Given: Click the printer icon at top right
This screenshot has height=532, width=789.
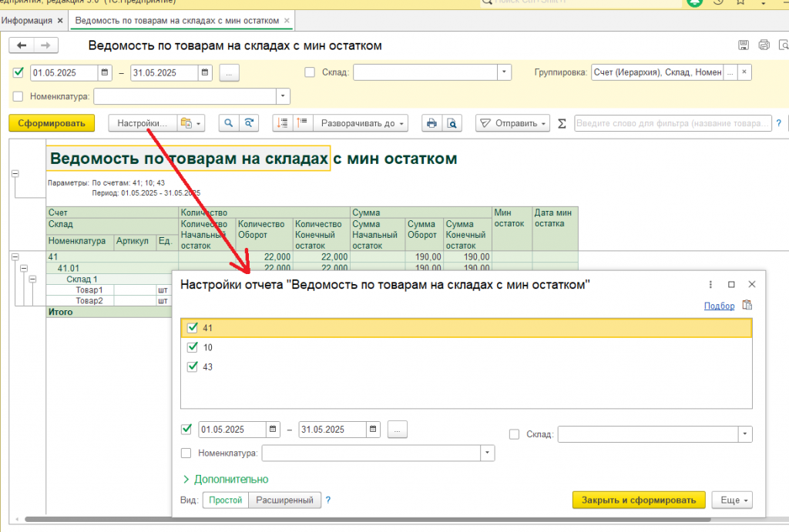Looking at the screenshot, I should click(x=764, y=45).
